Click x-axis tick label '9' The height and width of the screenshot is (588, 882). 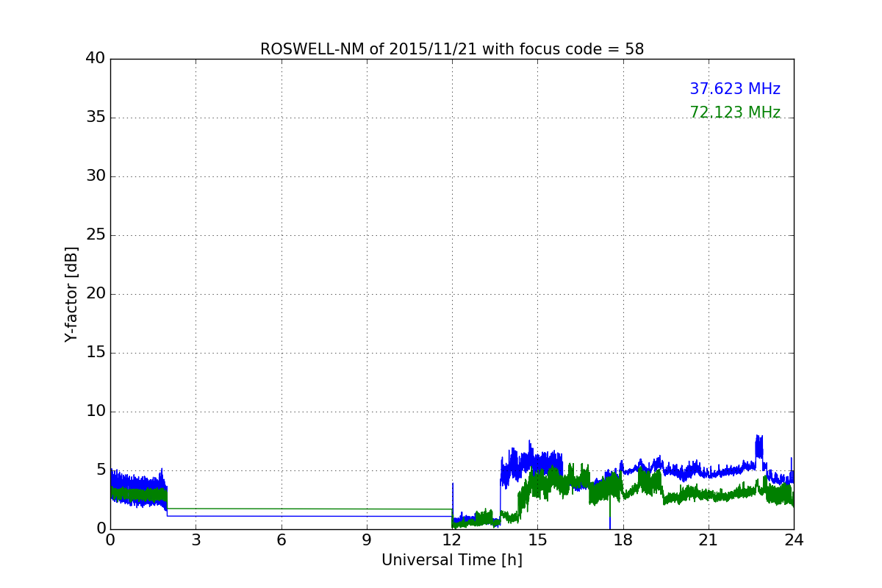[x=367, y=540]
